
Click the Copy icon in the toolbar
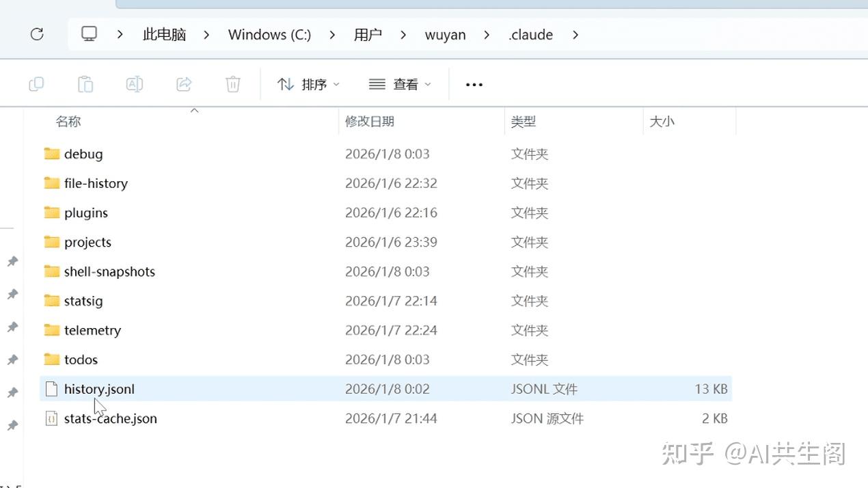tap(36, 83)
